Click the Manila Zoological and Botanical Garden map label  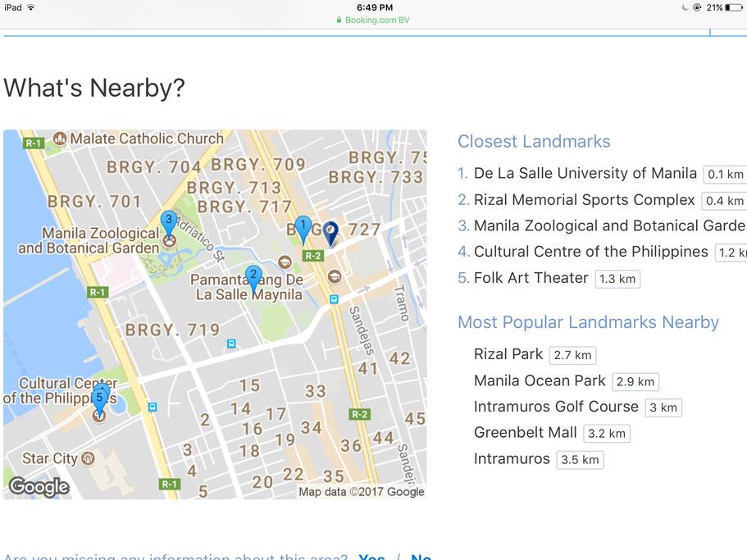89,240
